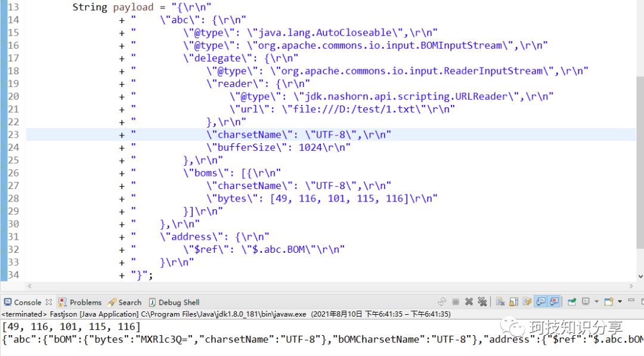This screenshot has width=644, height=356.
Task: Click line number 23 in the gutter
Action: pyautogui.click(x=14, y=135)
